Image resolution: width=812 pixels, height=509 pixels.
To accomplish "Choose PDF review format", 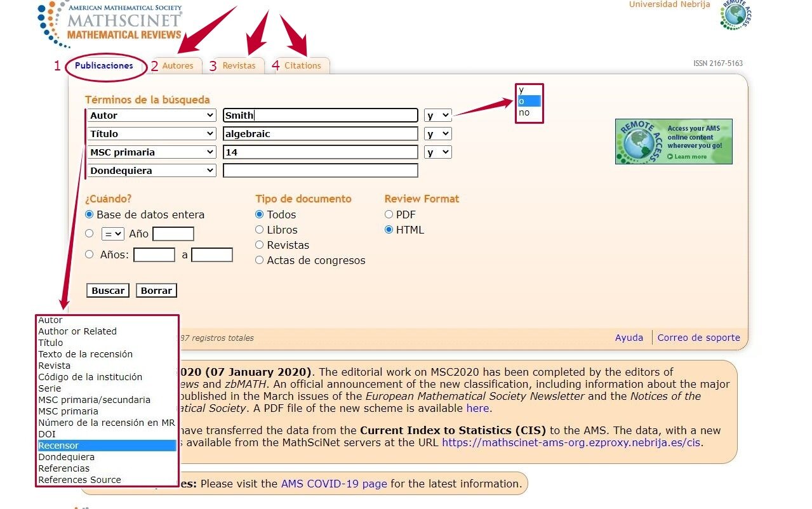I will pyautogui.click(x=389, y=215).
